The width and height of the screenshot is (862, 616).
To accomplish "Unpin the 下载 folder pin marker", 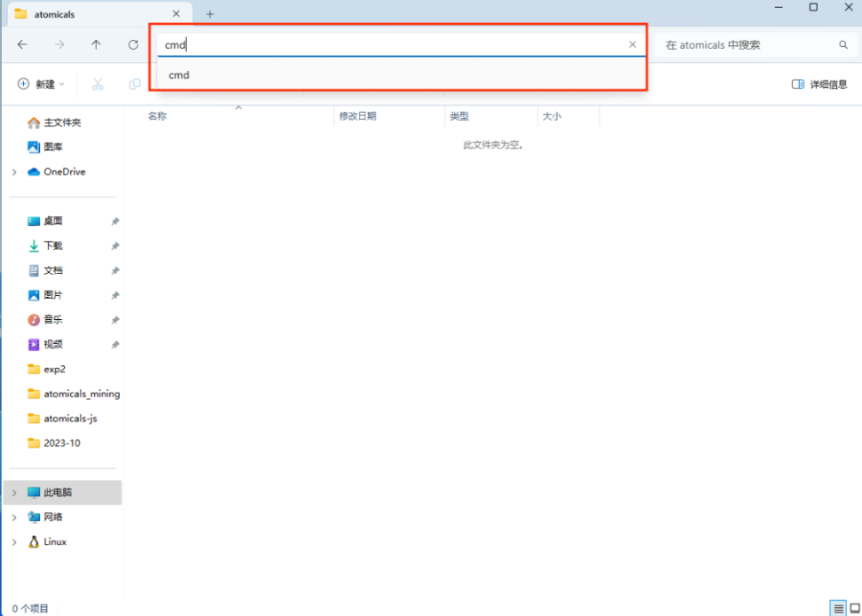I will [114, 246].
